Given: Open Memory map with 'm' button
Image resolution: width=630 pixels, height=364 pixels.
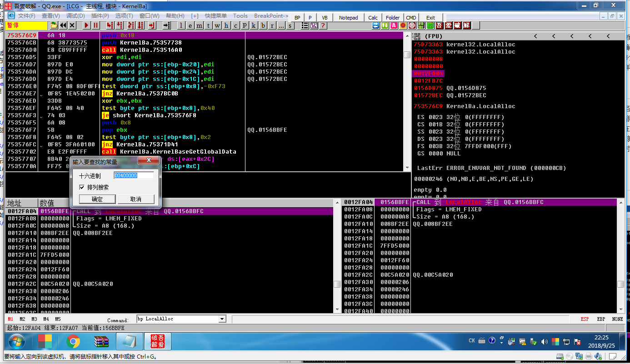Looking at the screenshot, I should 199,25.
